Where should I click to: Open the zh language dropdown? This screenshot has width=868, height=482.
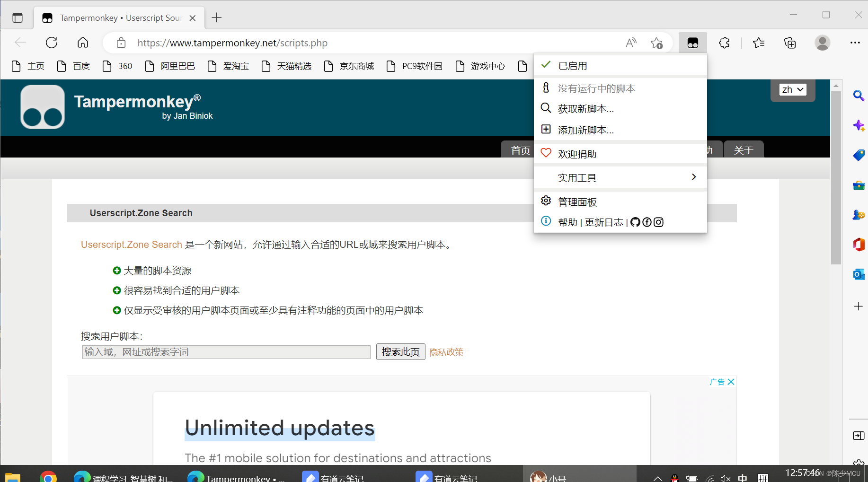[793, 89]
